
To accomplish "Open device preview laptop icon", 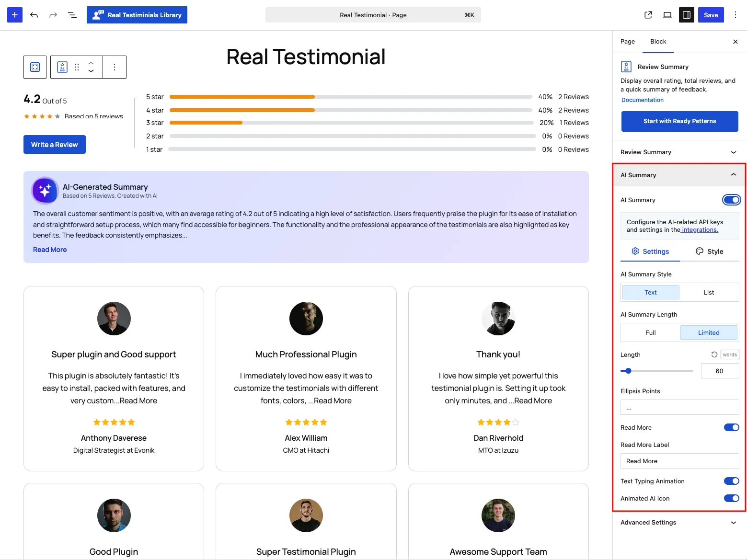I will (667, 15).
